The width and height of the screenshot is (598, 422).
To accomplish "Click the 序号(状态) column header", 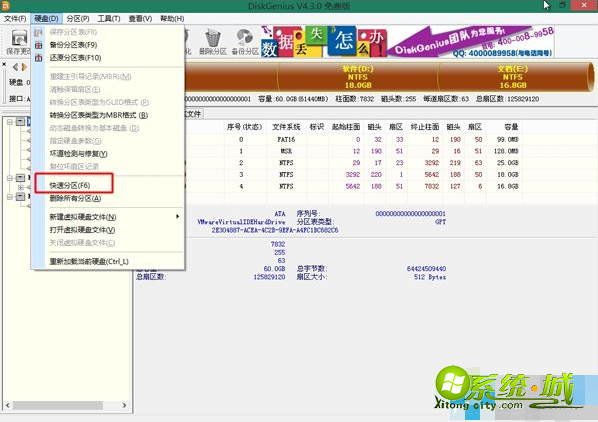I will click(244, 127).
